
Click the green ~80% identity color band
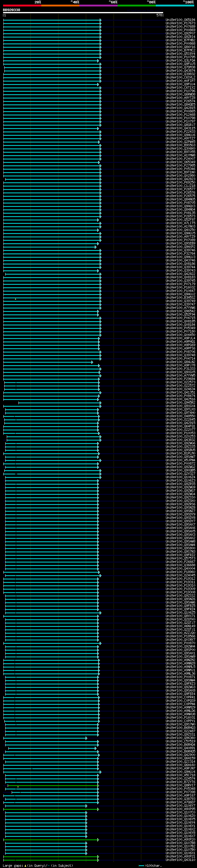point(137,6)
